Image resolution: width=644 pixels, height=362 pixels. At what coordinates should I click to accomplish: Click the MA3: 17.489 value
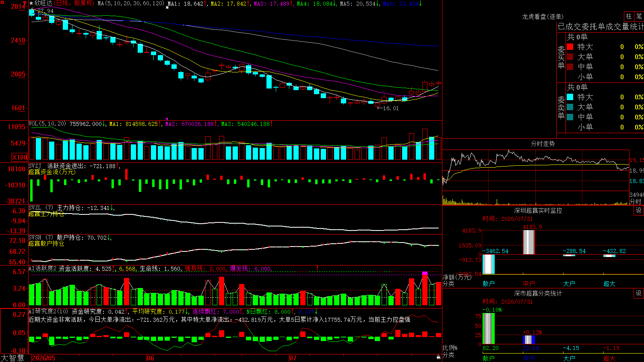coord(273,4)
